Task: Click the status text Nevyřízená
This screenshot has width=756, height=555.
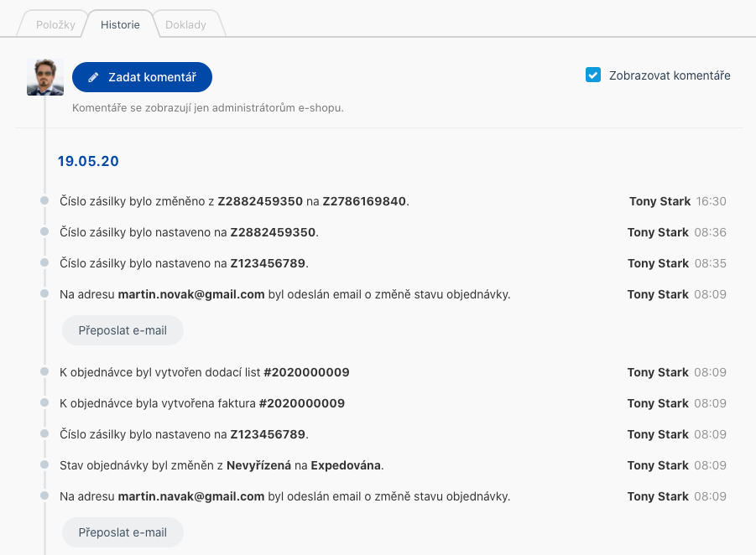Action: (x=259, y=465)
